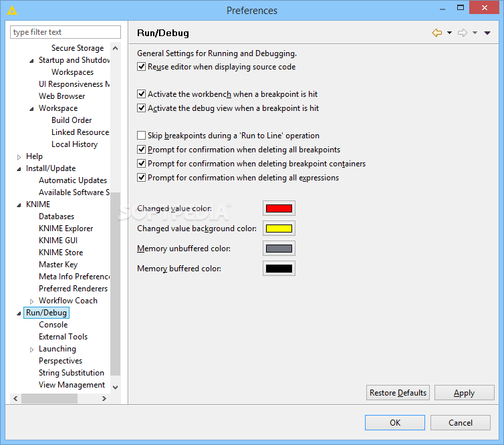Image resolution: width=504 pixels, height=445 pixels.
Task: Select Workspaces preference page
Action: click(72, 72)
